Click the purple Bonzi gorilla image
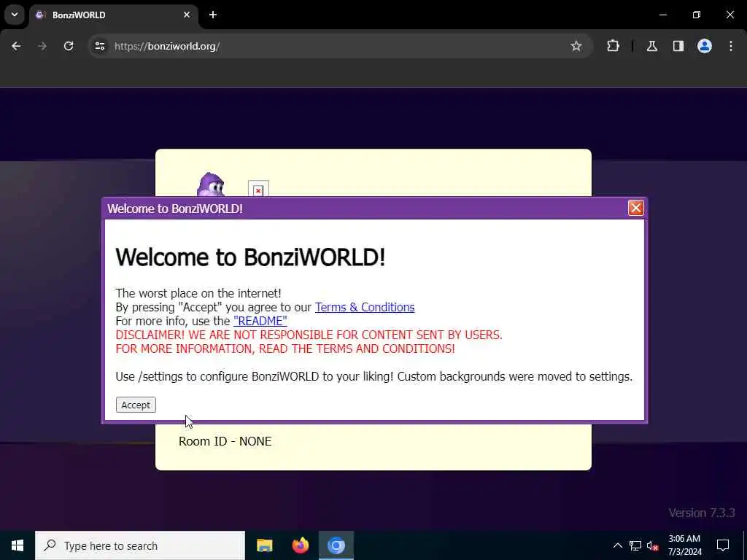Image resolution: width=747 pixels, height=560 pixels. pyautogui.click(x=211, y=184)
